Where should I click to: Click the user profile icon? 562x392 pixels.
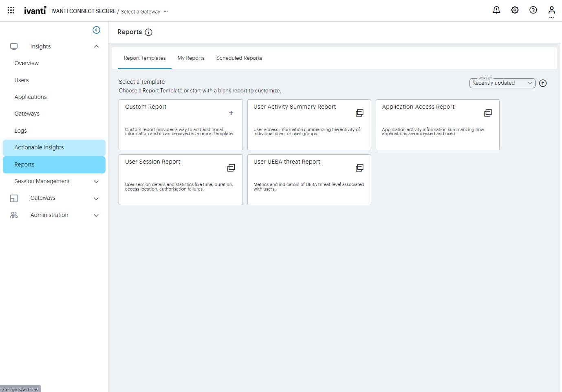[x=551, y=10]
